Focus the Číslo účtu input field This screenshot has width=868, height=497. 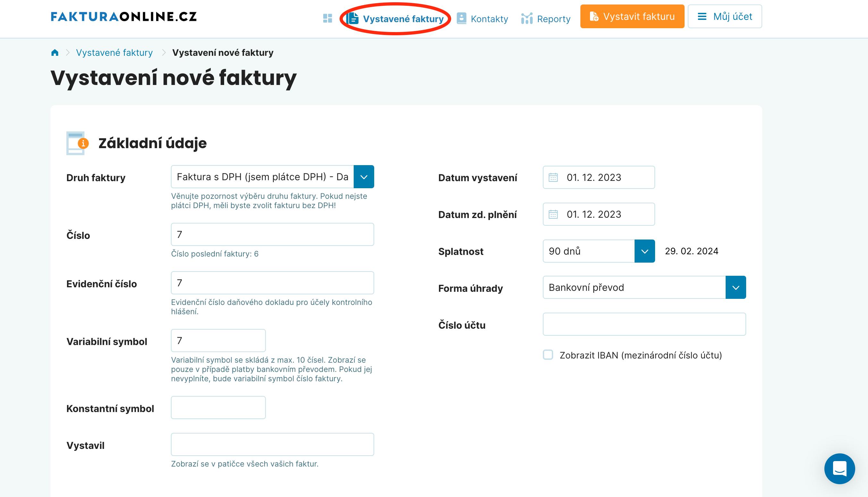tap(645, 324)
